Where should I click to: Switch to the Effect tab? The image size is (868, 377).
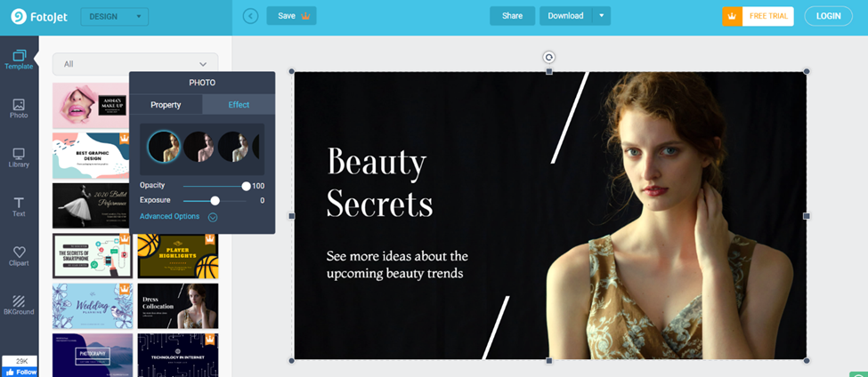click(239, 105)
